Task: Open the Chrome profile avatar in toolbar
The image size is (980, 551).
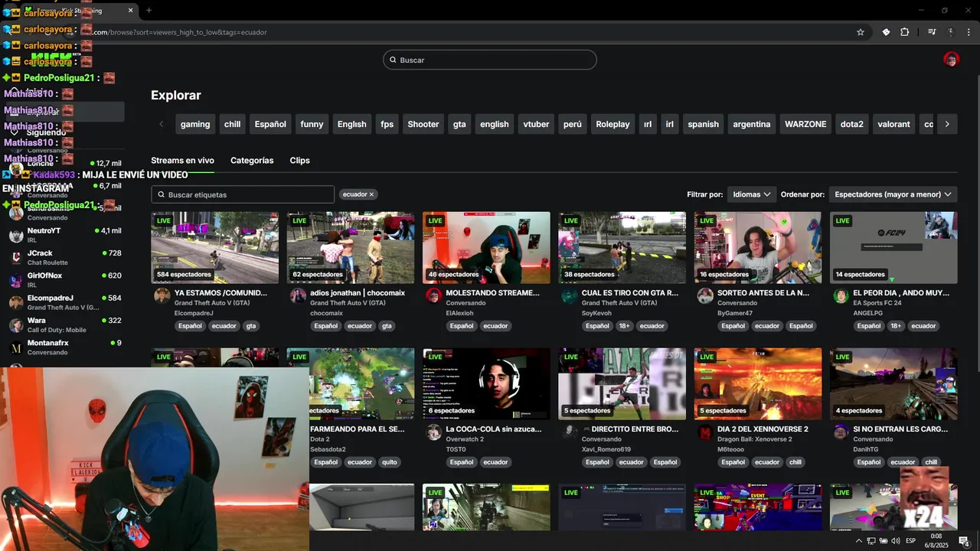Action: (952, 32)
